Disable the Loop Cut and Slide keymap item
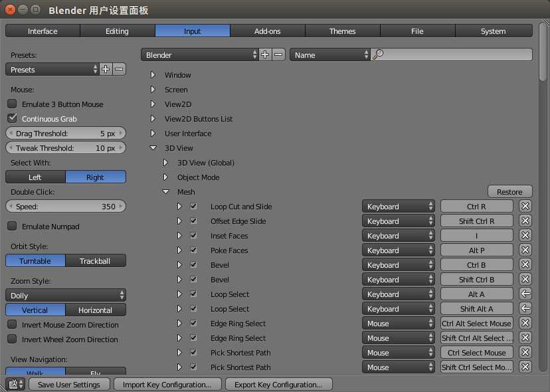Viewport: 550px width, 392px height. 193,207
